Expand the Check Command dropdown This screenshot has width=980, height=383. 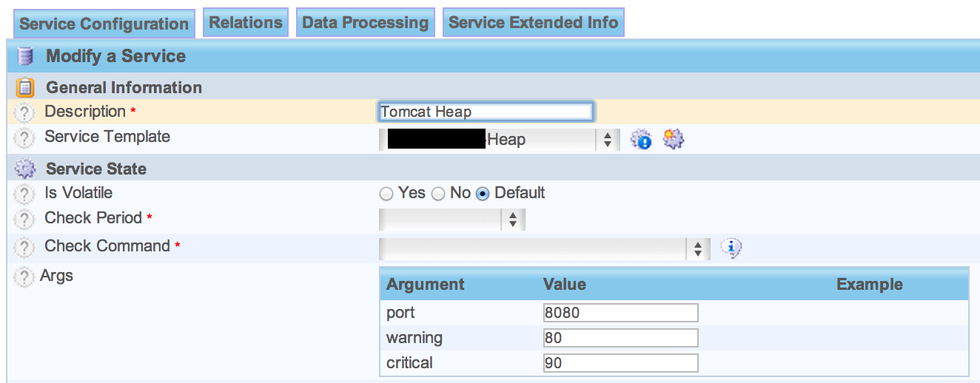click(544, 249)
